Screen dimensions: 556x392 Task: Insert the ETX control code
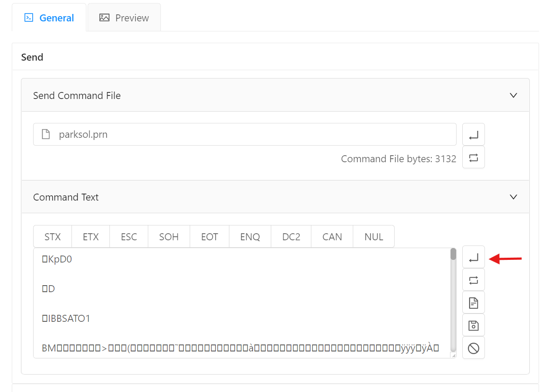coord(91,237)
